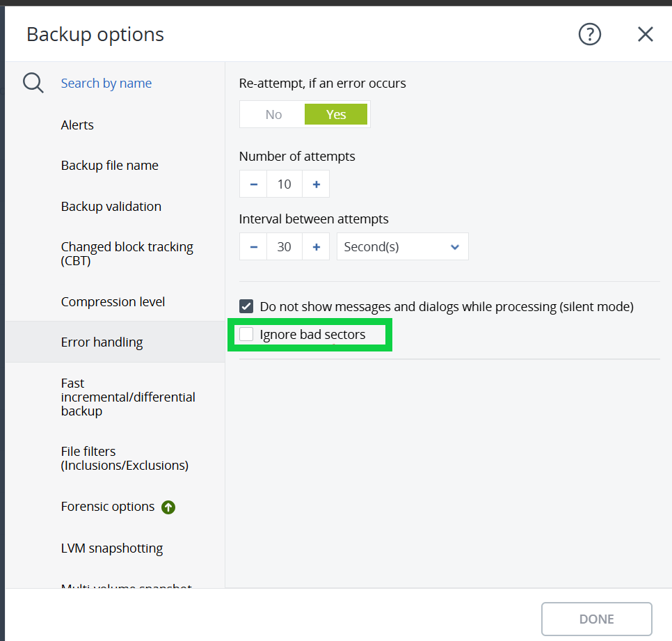Open the help question mark icon
Viewport: 672px width, 641px height.
[589, 34]
